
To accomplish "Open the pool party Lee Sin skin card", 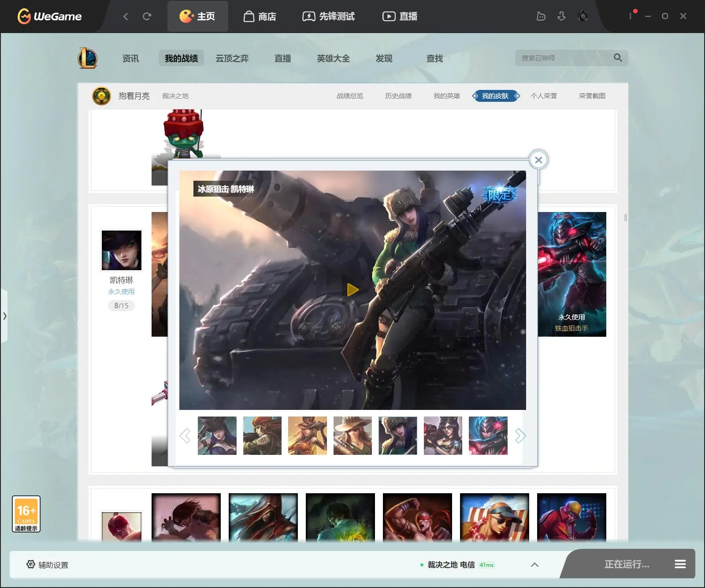I will [x=494, y=517].
